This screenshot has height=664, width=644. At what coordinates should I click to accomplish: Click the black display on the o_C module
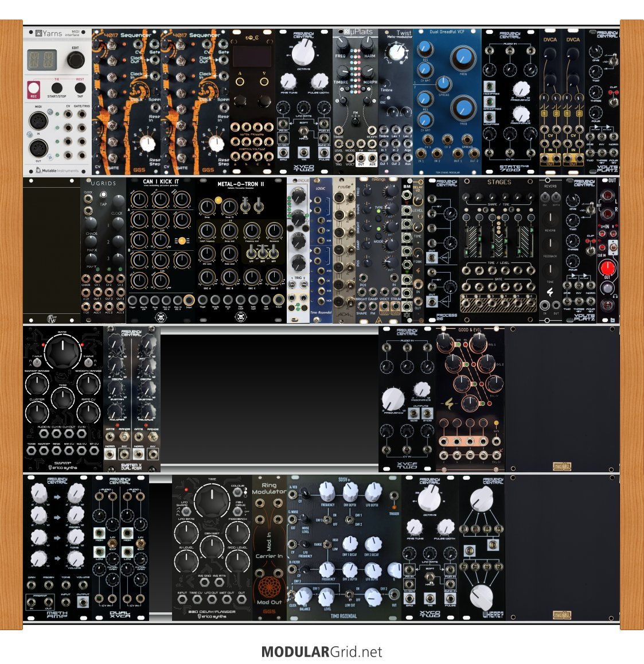252,56
